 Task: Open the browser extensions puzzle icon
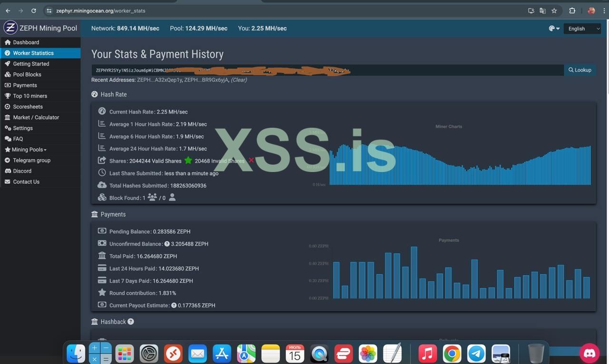click(572, 10)
